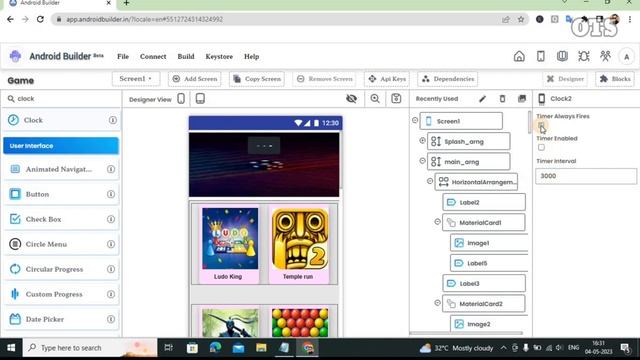Show info for Animated Navigation component
The width and height of the screenshot is (640, 360).
pos(111,169)
